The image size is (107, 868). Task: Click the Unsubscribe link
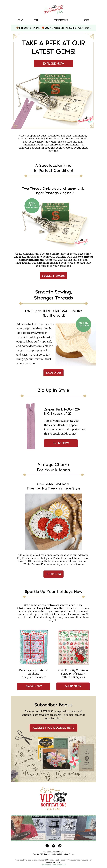pyautogui.click(x=46, y=865)
